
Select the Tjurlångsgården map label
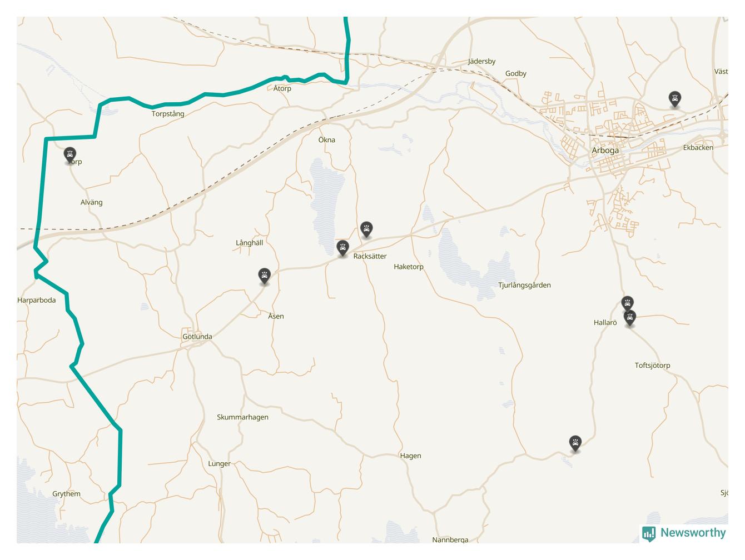(x=524, y=286)
